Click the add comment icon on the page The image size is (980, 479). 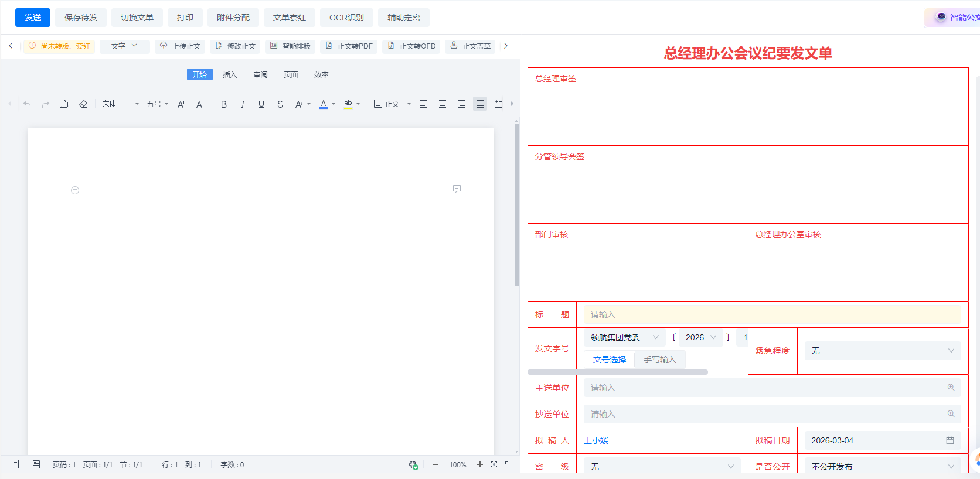(457, 189)
